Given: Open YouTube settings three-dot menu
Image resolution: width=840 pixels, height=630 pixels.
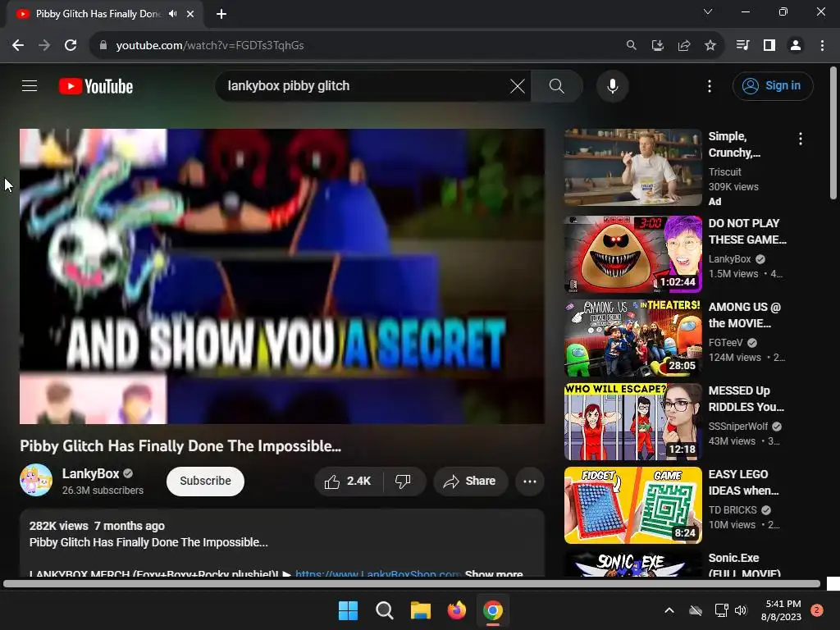Looking at the screenshot, I should [710, 85].
